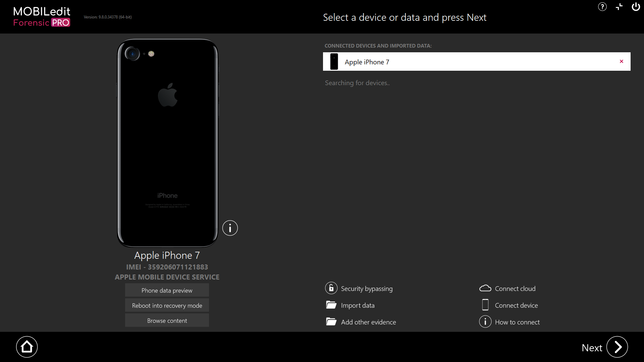Open the help question mark icon
Screen dimensions: 644x362
(602, 7)
